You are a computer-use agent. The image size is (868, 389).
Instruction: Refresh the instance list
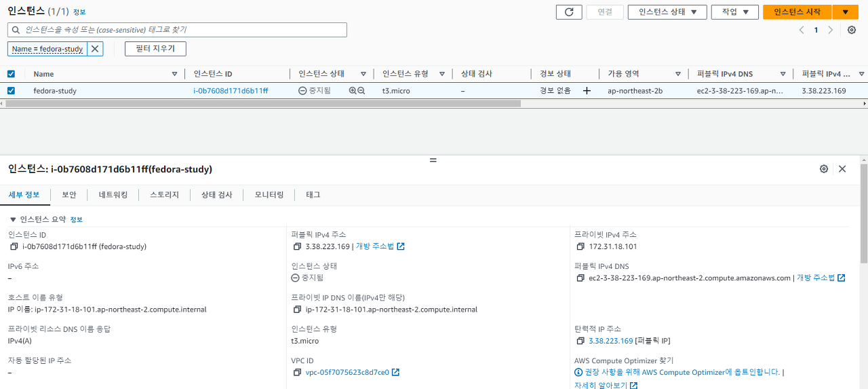point(569,12)
